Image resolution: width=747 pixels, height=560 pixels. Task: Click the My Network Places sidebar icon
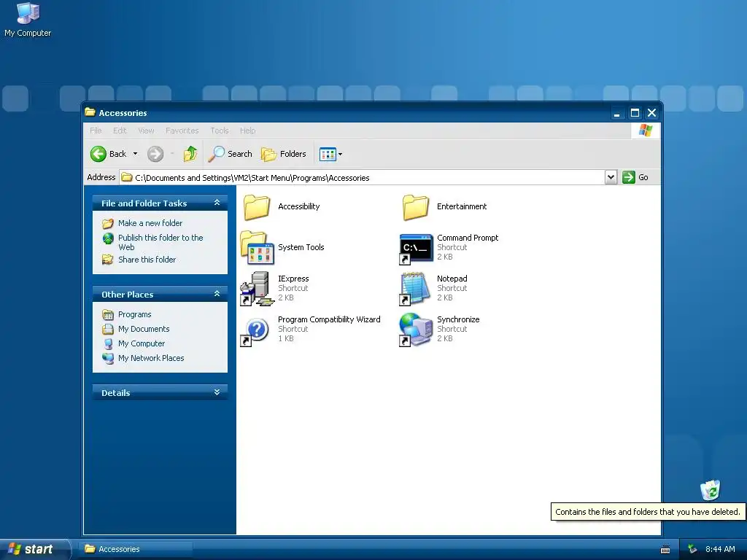click(x=108, y=358)
